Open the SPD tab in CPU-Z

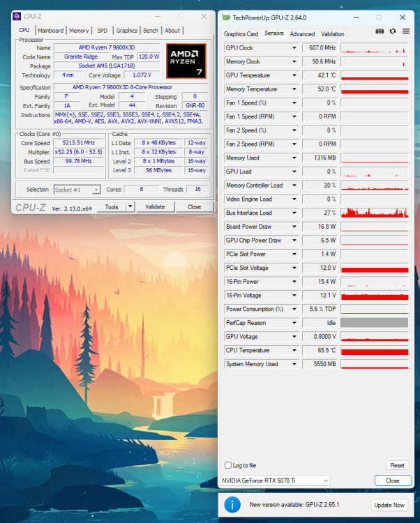[103, 31]
